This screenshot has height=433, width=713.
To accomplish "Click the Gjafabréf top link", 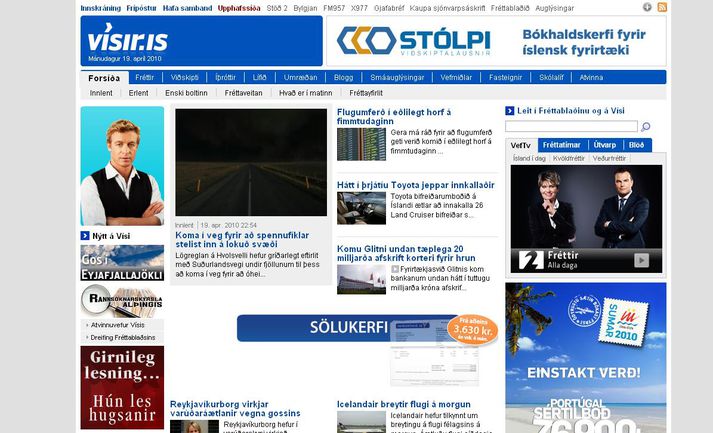I will pyautogui.click(x=389, y=8).
